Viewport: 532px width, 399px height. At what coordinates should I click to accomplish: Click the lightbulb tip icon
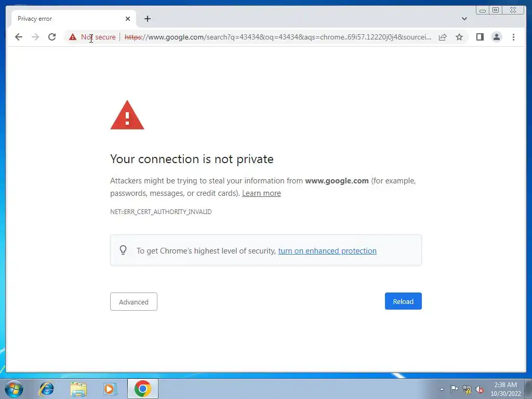pyautogui.click(x=123, y=250)
